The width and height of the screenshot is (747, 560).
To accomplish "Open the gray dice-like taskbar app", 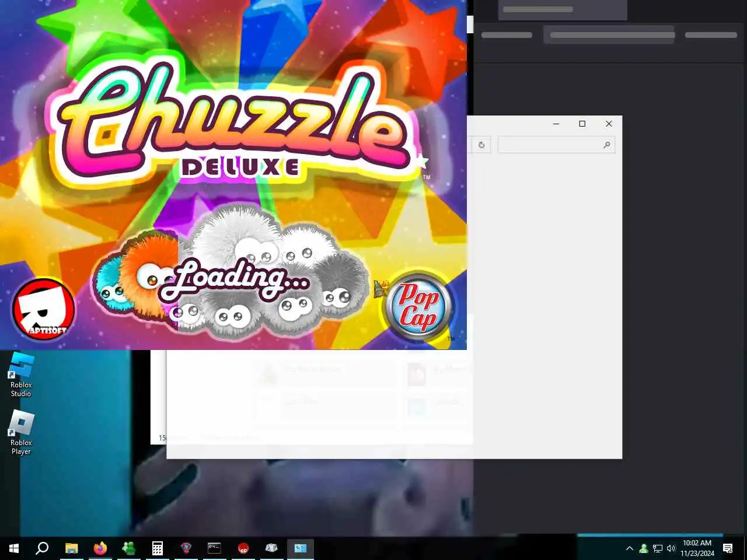I will click(x=271, y=548).
